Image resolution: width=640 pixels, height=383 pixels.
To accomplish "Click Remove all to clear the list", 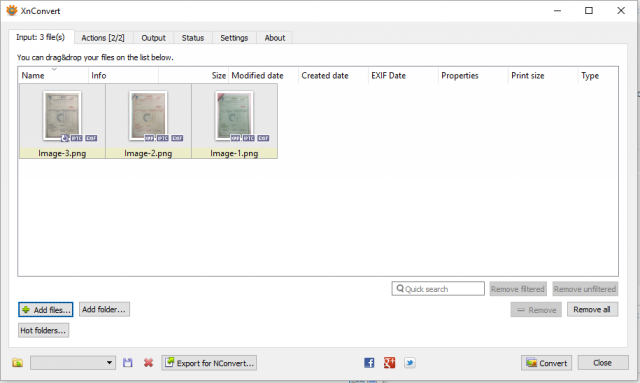I will 592,310.
